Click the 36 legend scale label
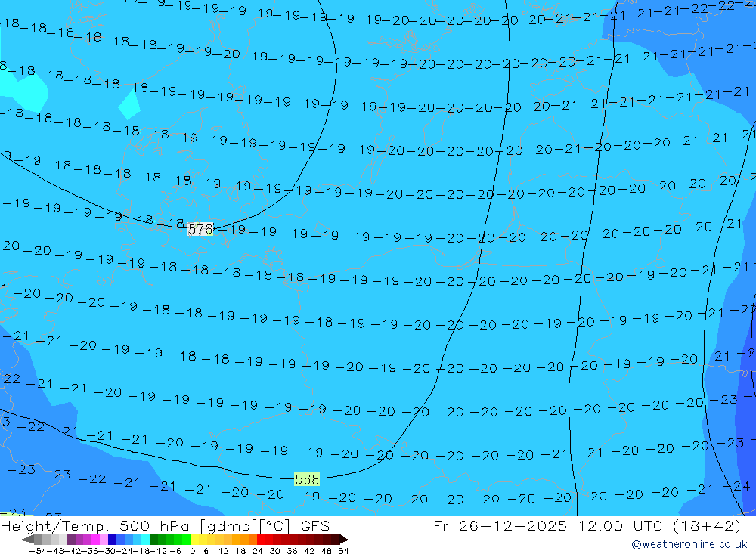This screenshot has width=756, height=554. click(x=292, y=551)
